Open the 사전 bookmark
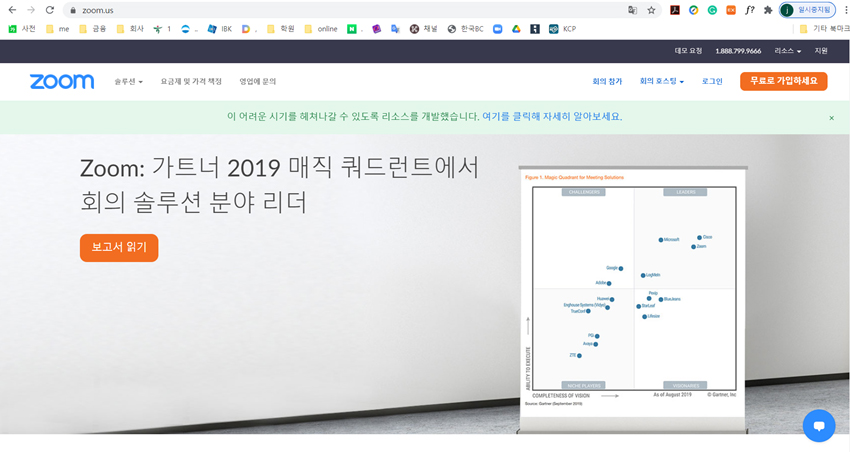Image resolution: width=850 pixels, height=452 pixels. point(22,29)
